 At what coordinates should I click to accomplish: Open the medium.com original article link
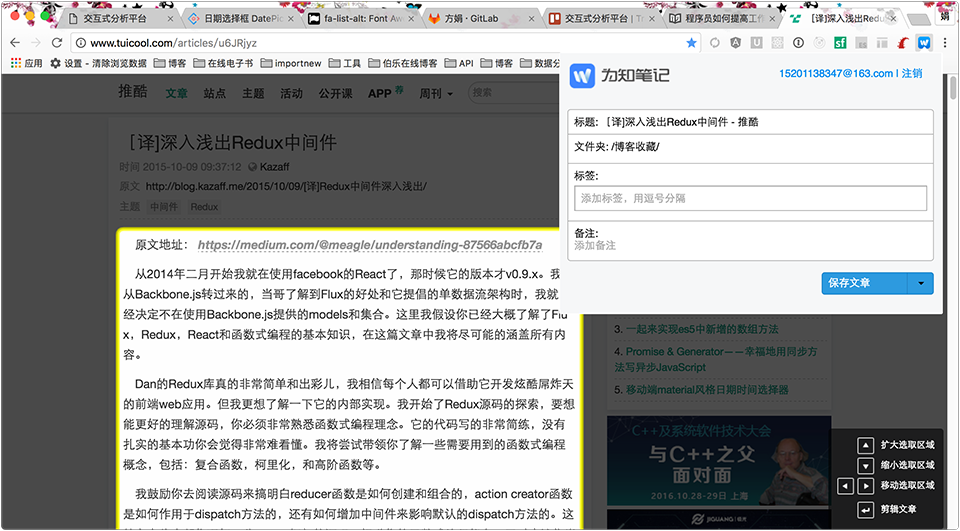click(x=370, y=245)
